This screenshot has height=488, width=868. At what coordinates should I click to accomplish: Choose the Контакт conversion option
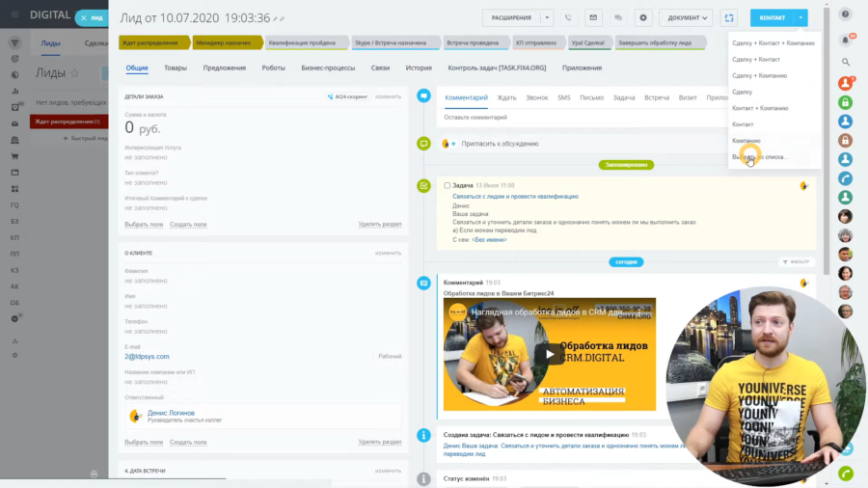click(743, 124)
